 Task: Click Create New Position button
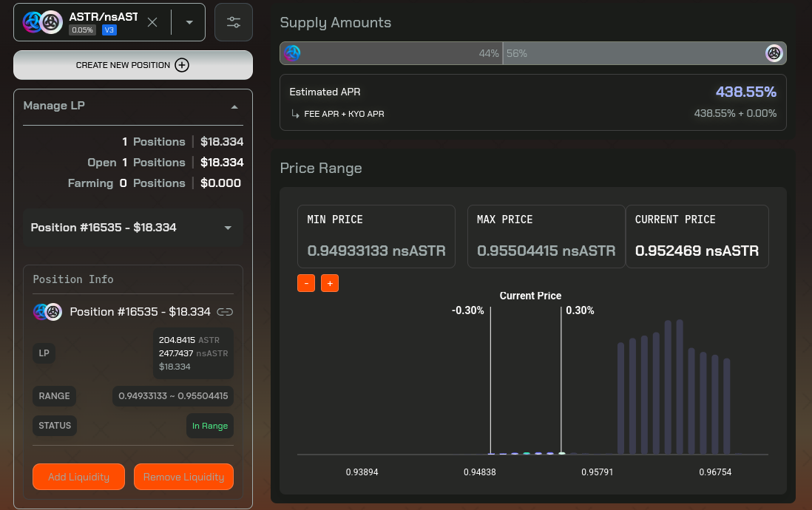(x=133, y=65)
